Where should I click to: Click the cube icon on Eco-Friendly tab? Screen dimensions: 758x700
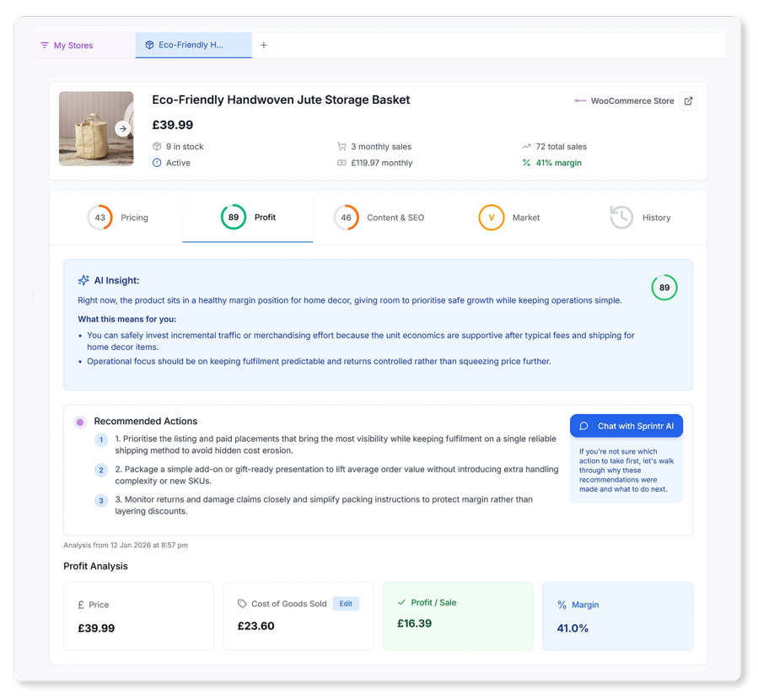click(149, 45)
